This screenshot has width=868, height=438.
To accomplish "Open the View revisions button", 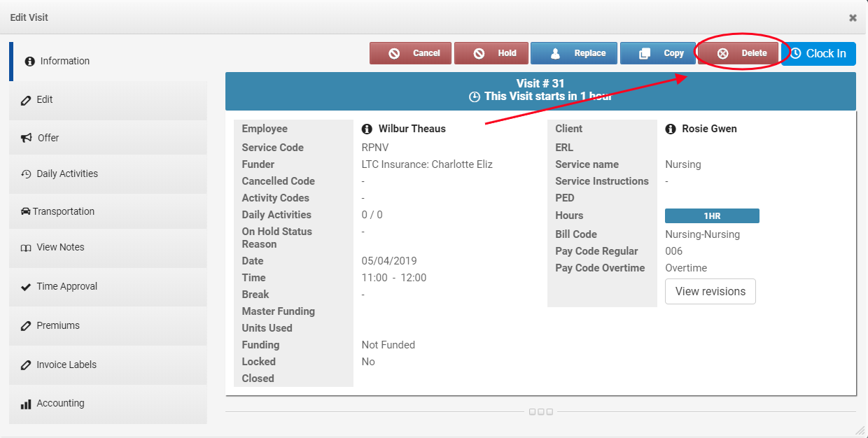I will 710,292.
